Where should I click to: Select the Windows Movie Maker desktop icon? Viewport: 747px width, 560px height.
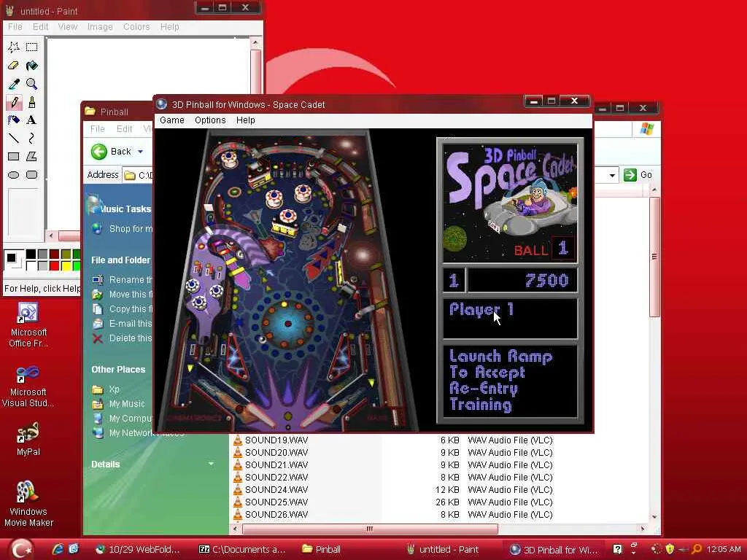(x=28, y=504)
